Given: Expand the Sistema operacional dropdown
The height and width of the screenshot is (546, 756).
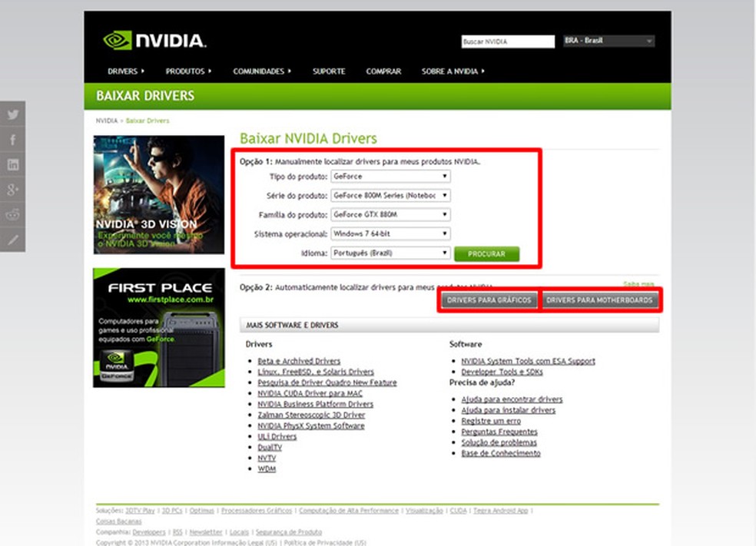Looking at the screenshot, I should point(390,233).
